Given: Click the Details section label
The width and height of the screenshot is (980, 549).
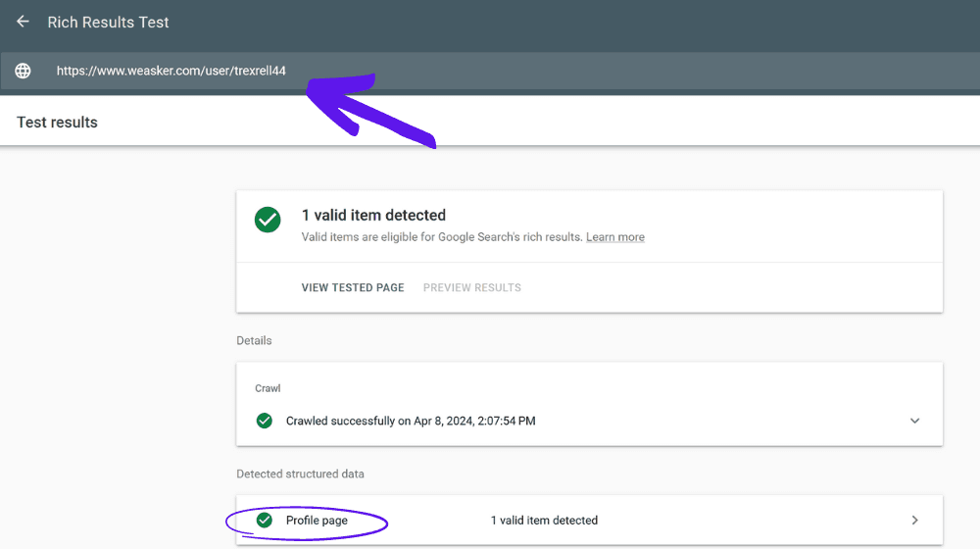Looking at the screenshot, I should click(254, 340).
